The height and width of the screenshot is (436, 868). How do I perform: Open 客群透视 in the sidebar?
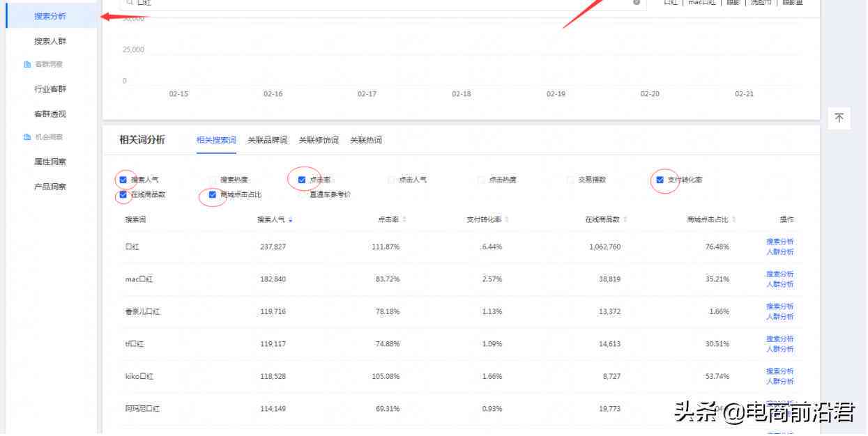tap(50, 114)
